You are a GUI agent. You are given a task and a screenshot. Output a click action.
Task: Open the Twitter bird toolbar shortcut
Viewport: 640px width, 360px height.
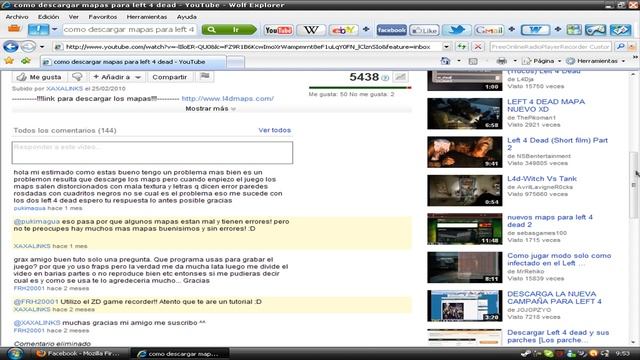[x=456, y=30]
